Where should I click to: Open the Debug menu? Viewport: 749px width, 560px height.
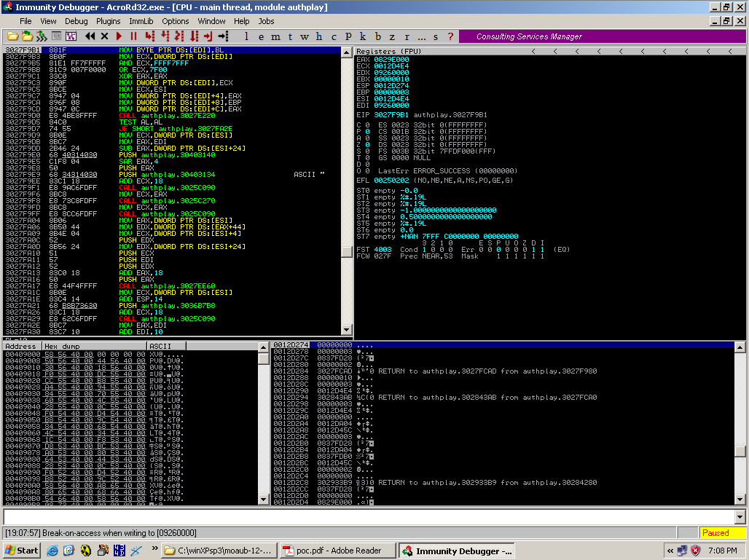click(76, 21)
